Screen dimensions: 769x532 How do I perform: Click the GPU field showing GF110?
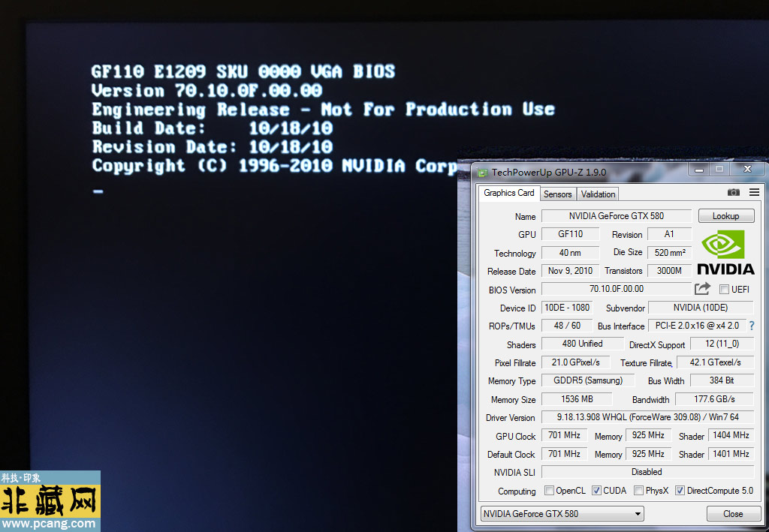coord(571,234)
